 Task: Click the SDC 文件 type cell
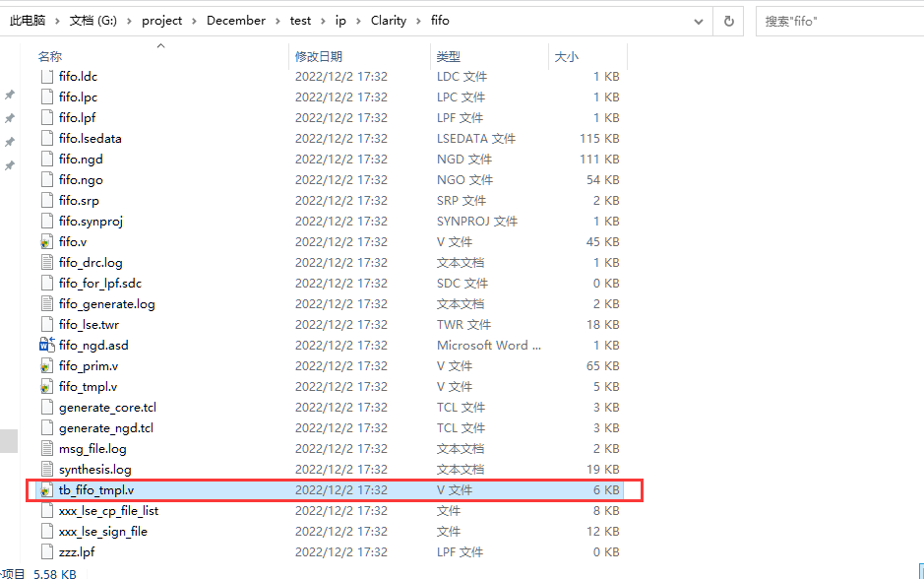point(462,283)
